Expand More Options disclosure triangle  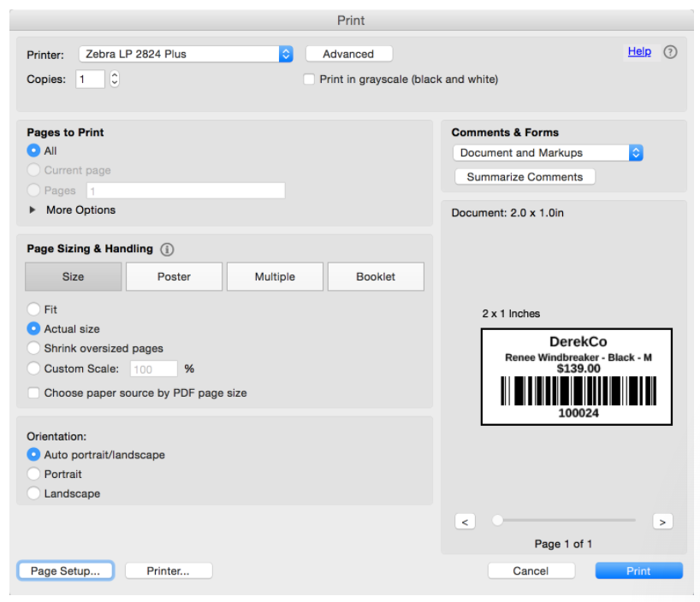(33, 210)
